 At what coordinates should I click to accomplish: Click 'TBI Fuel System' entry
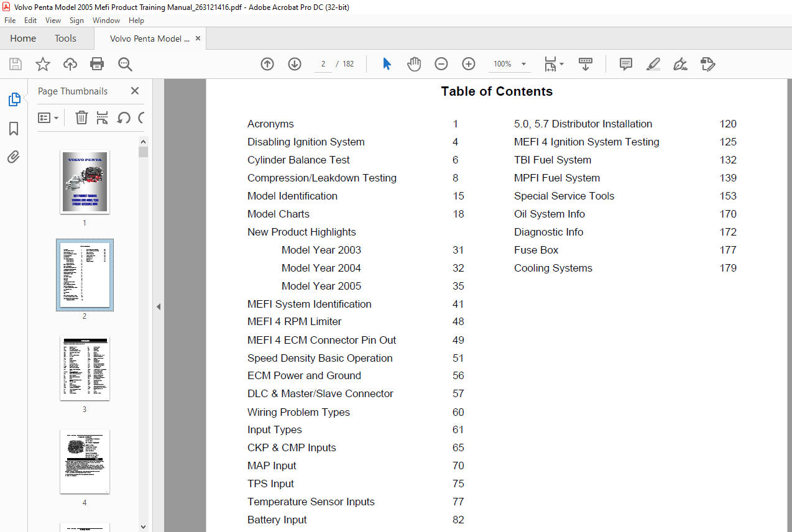click(553, 160)
